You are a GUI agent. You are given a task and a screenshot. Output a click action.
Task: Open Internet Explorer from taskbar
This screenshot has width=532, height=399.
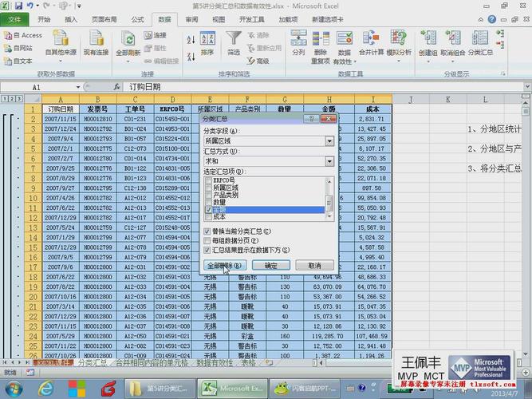(45, 389)
